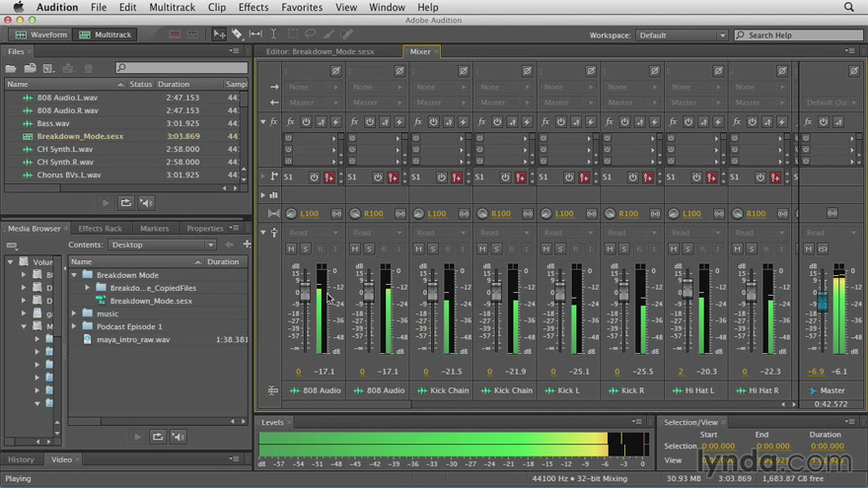
Task: Open the Effects menu
Action: pos(253,7)
